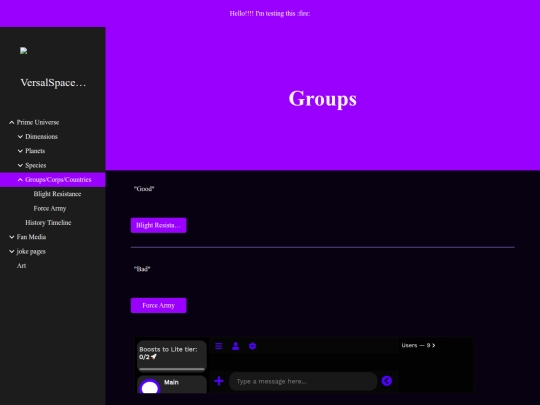Expand the Fan Media chevron
Image resolution: width=540 pixels, height=405 pixels.
click(x=11, y=237)
